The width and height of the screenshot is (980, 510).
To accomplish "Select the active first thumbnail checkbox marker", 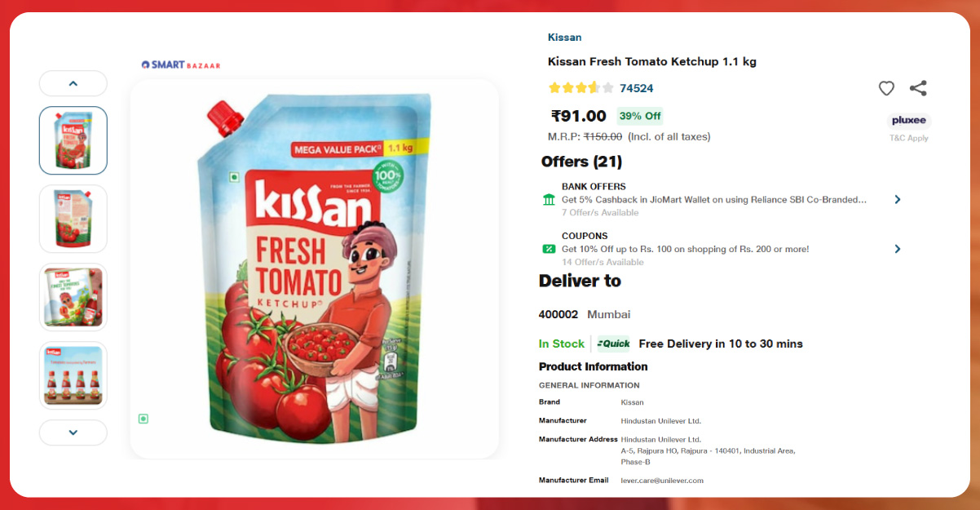I will coord(73,140).
